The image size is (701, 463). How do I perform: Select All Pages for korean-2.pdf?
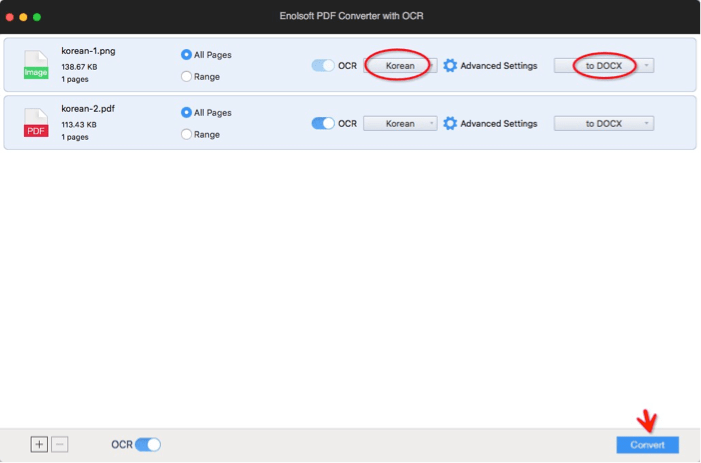(186, 112)
